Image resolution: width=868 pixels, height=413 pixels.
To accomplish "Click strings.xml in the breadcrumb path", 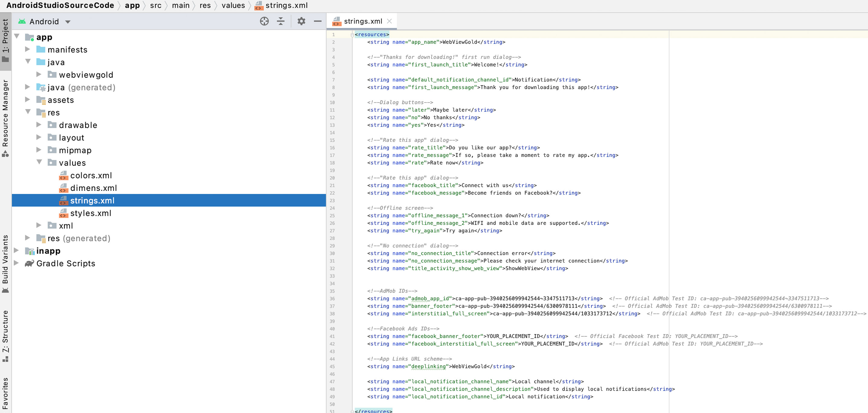I will (286, 5).
